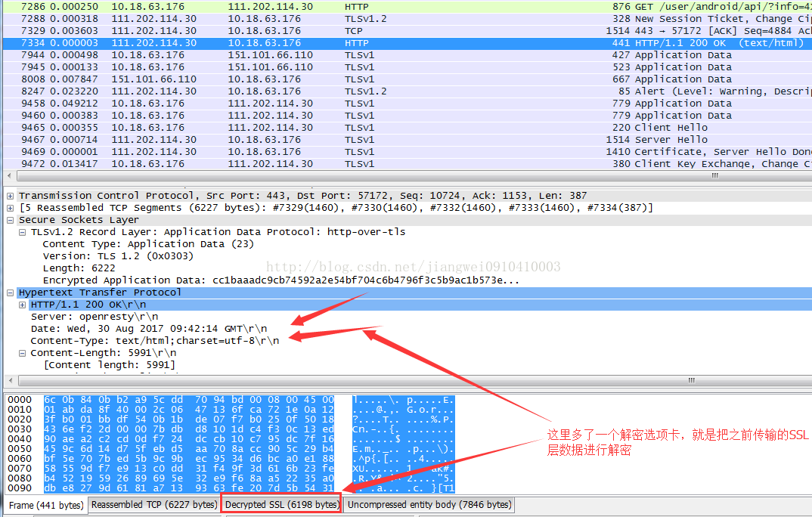
Task: Select packet 9472 Client Key Exchange row
Action: click(408, 163)
